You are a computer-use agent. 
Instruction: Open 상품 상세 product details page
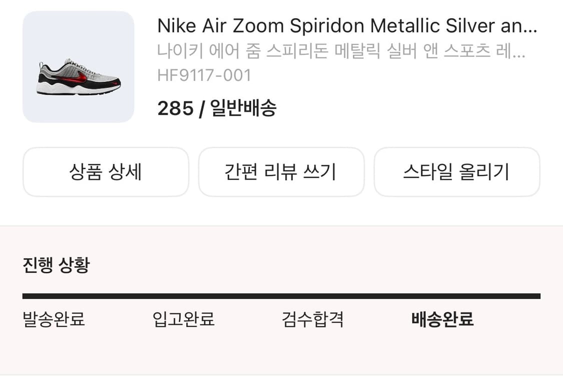point(107,172)
